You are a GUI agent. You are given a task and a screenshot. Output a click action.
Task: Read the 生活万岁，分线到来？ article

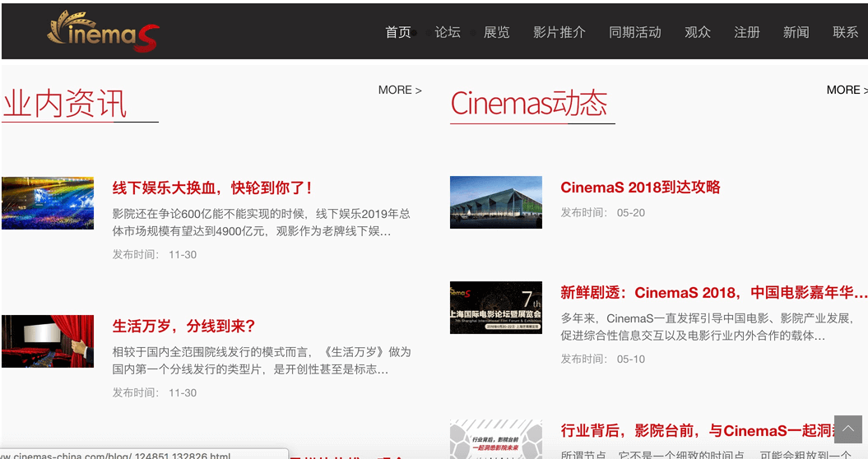(184, 326)
